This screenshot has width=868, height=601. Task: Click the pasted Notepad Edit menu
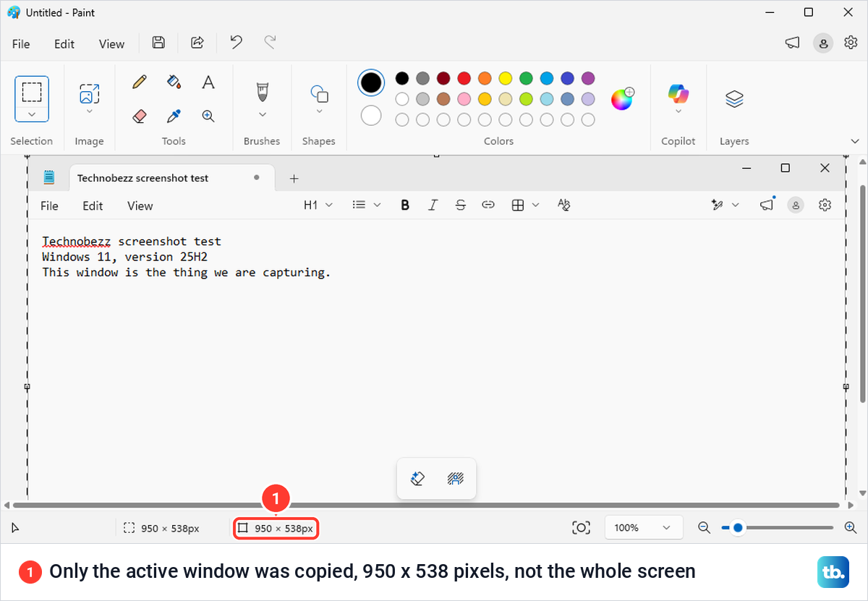(x=93, y=206)
